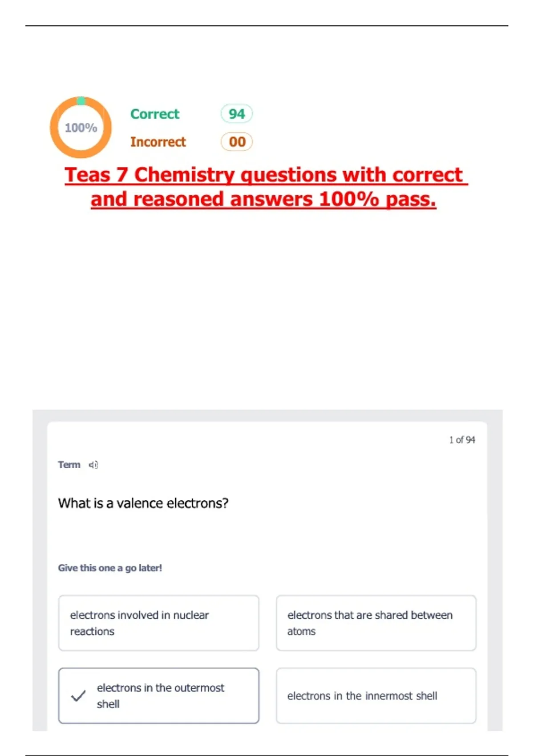Click "Give this one a go later!" text
The height and width of the screenshot is (756, 534).
[x=110, y=568]
